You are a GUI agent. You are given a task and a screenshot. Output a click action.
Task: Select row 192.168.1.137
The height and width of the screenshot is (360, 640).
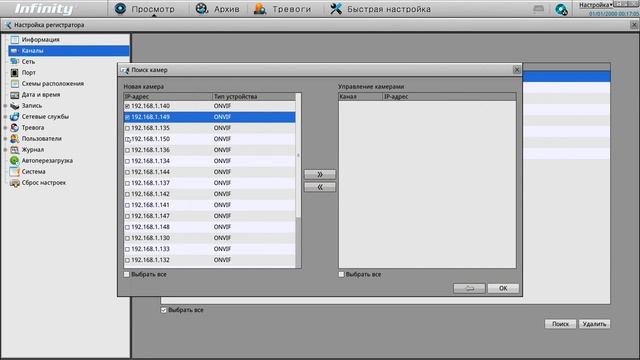(x=210, y=183)
